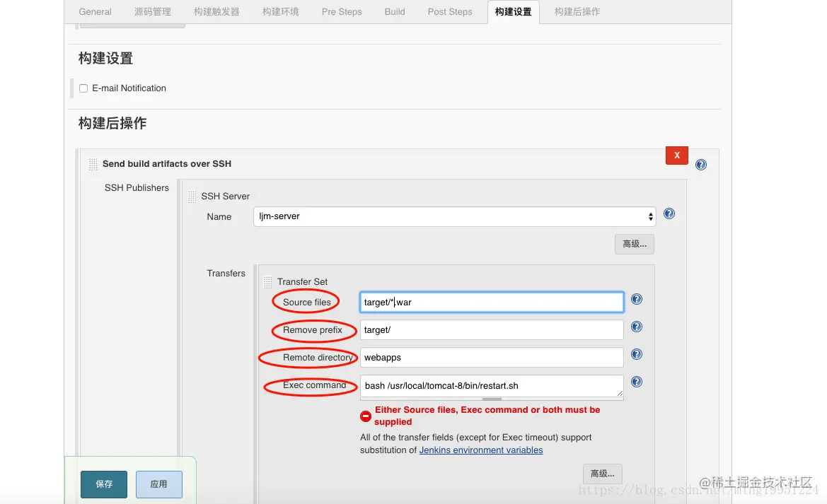Click the Remote directory label
The image size is (827, 504).
[x=318, y=357]
